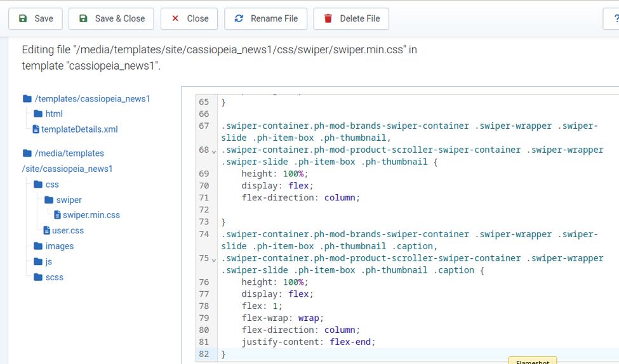Screen dimensions: 619x364
Task: Click the html folder icon
Action: (38, 114)
